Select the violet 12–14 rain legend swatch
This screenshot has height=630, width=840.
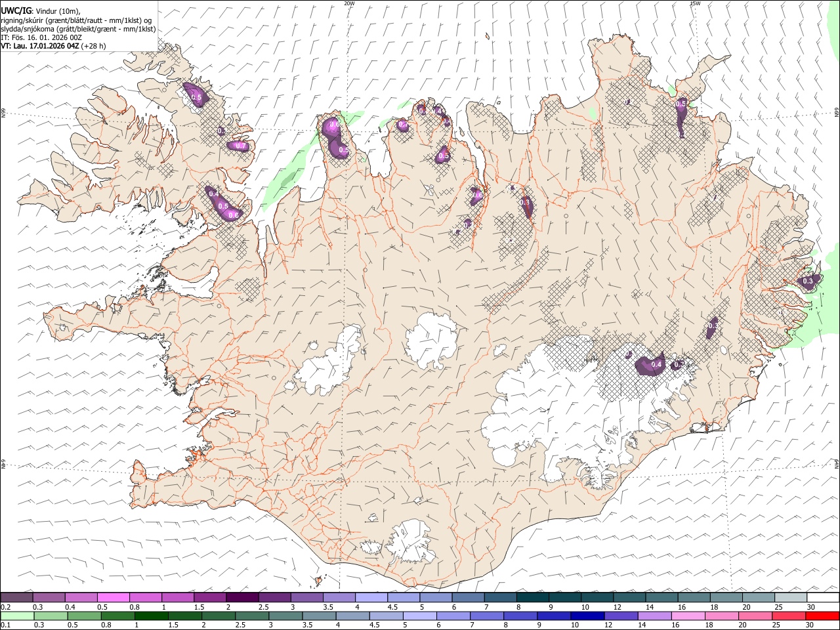pyautogui.click(x=621, y=616)
